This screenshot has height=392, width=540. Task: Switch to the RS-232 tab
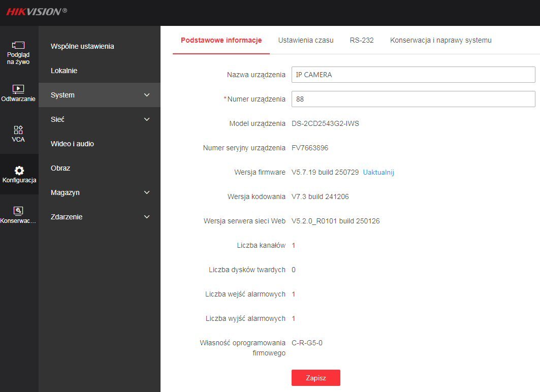362,40
